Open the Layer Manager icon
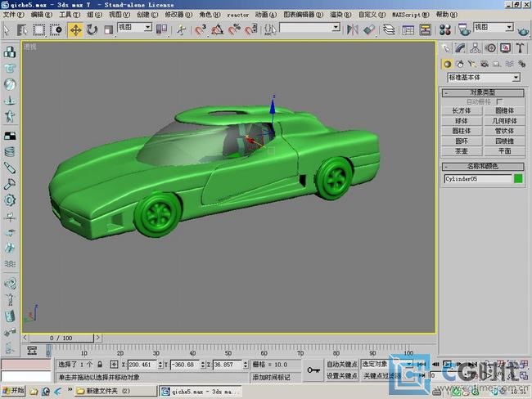This screenshot has height=399, width=532. [x=389, y=29]
